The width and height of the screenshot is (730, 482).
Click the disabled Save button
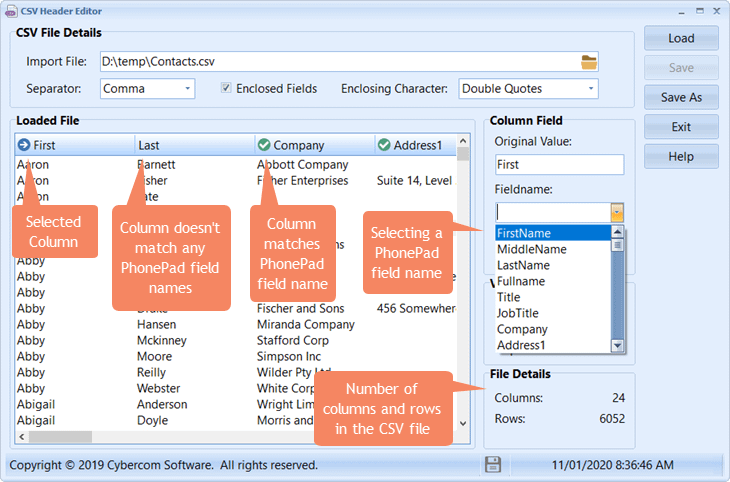click(x=681, y=68)
